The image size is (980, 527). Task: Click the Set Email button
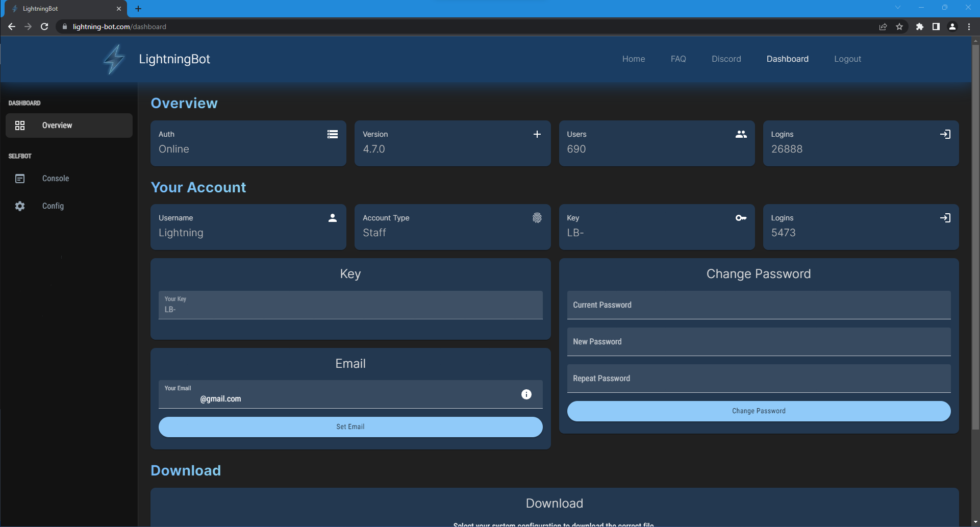pos(350,426)
